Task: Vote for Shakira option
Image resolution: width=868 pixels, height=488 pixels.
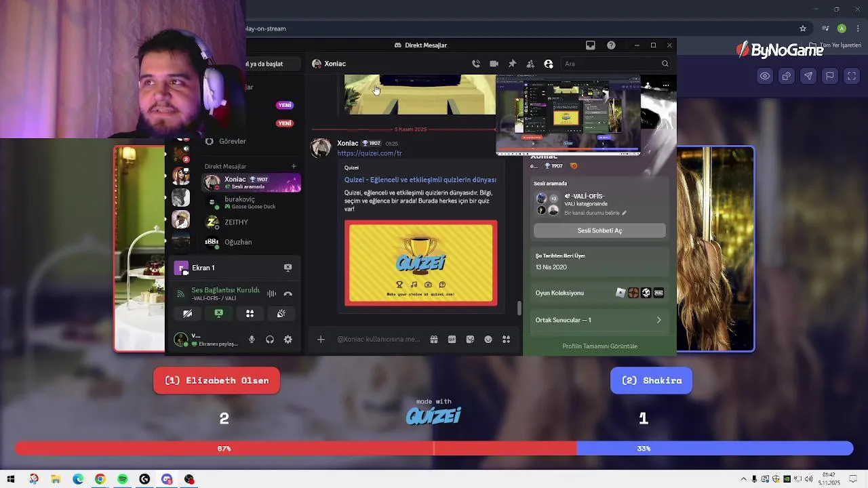Action: (x=651, y=380)
